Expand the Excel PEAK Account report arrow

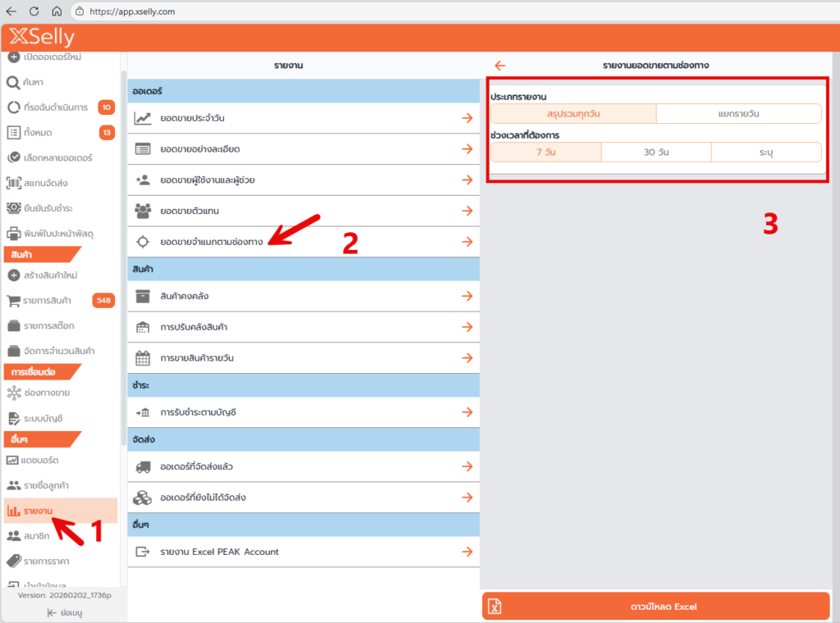(467, 552)
